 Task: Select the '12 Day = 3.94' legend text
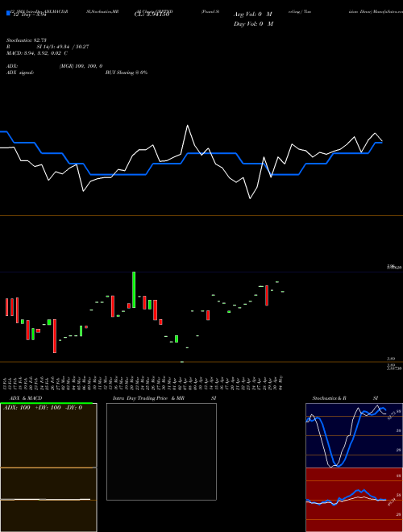coord(29,15)
